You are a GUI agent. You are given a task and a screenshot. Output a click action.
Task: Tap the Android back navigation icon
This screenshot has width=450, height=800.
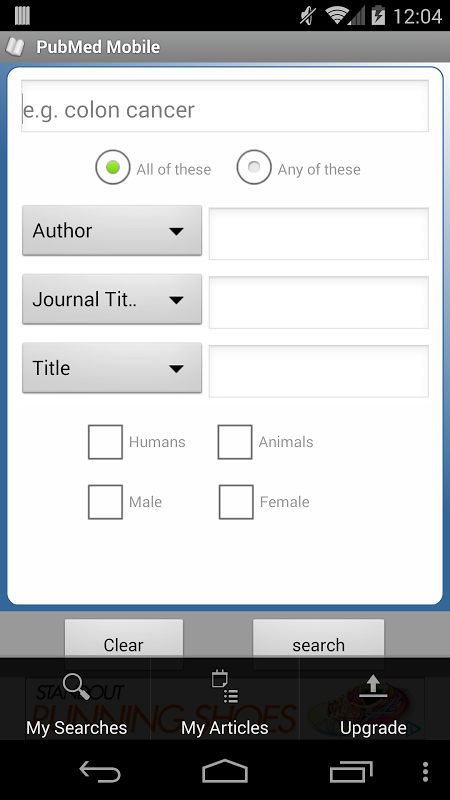[x=99, y=770]
